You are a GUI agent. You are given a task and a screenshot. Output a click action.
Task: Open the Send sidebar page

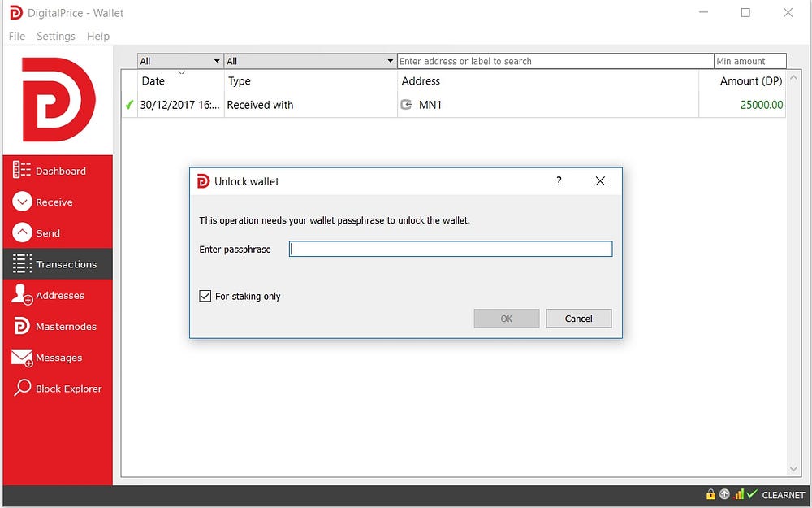click(x=58, y=232)
